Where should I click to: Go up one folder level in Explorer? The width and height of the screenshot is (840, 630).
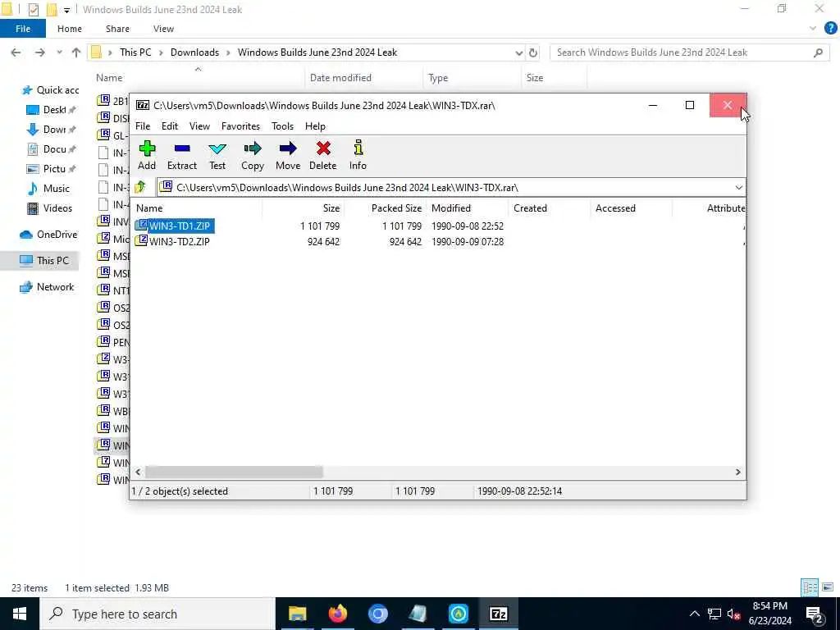(x=76, y=52)
